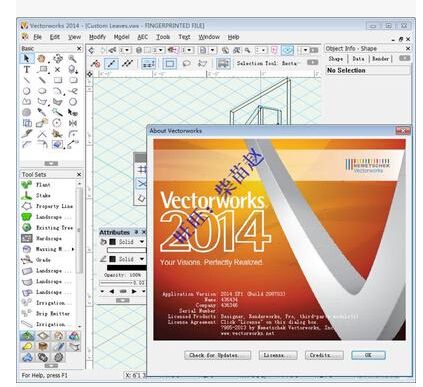Enable the Polygonal Marquee selection mode
Viewport: 423px width, 387px height.
click(x=202, y=63)
